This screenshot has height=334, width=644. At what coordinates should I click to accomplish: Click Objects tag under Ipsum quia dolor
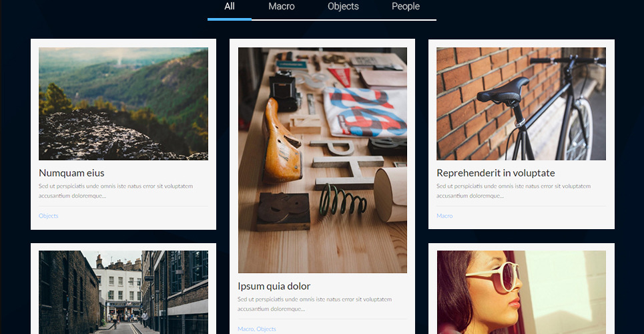pos(266,329)
